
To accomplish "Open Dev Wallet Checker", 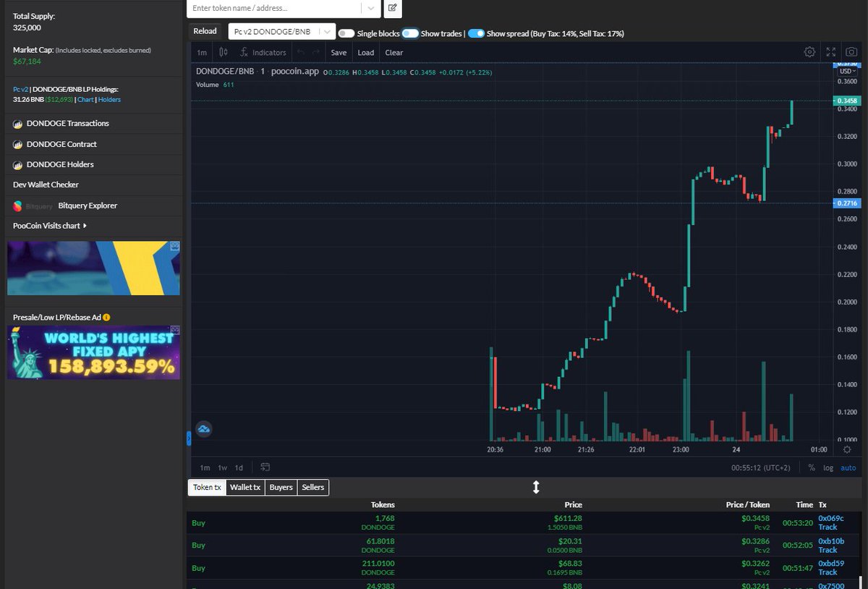I will (x=46, y=185).
